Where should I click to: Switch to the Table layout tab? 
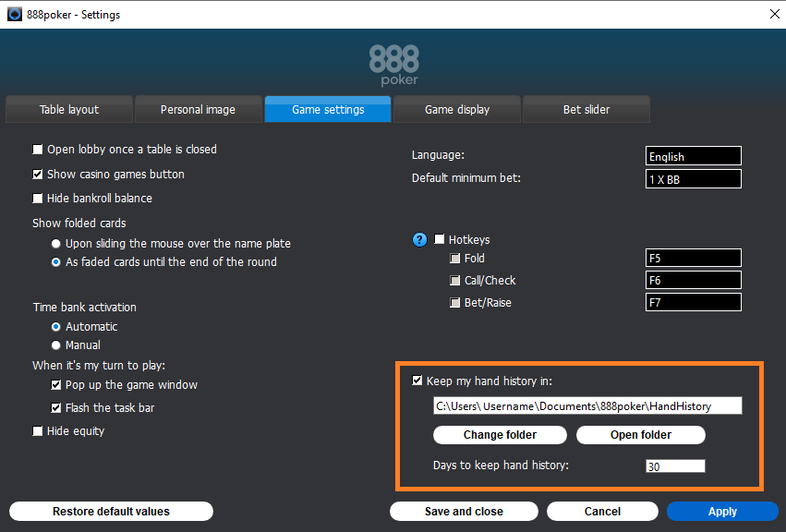point(69,109)
